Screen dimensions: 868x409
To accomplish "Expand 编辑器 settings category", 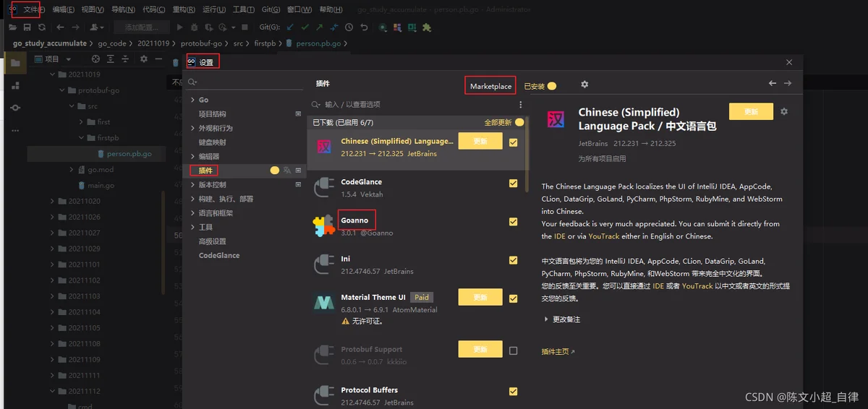I will [192, 156].
